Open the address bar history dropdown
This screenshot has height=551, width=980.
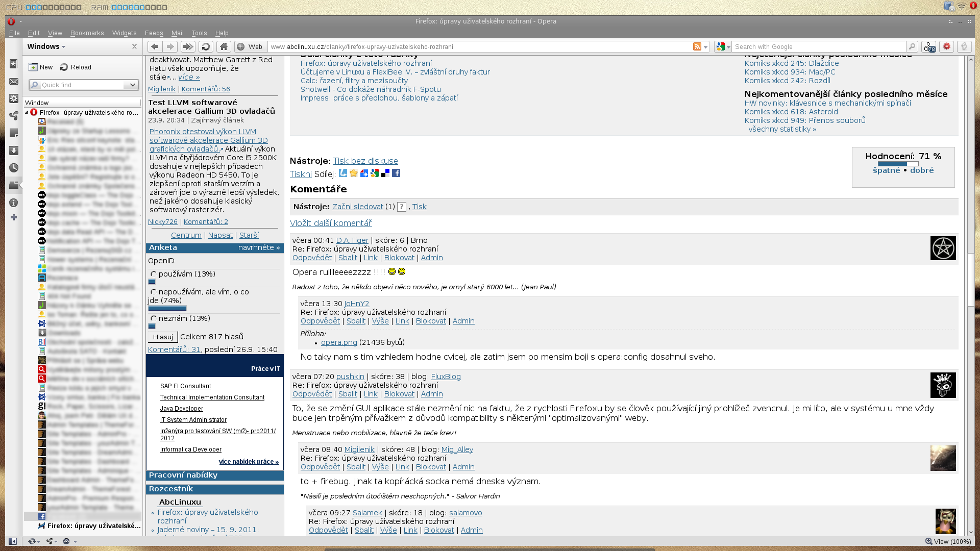[706, 47]
